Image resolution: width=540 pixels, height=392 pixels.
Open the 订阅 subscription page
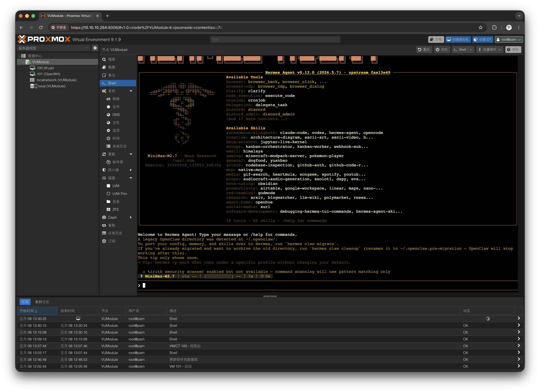pos(118,241)
